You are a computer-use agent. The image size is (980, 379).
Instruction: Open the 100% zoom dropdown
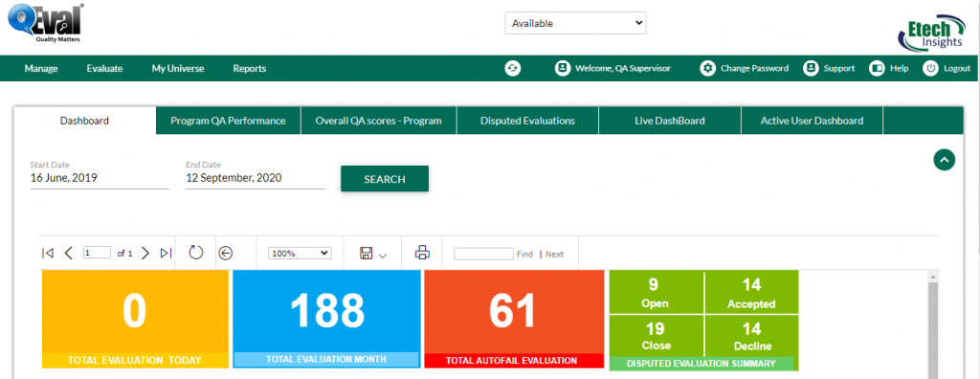tap(300, 254)
